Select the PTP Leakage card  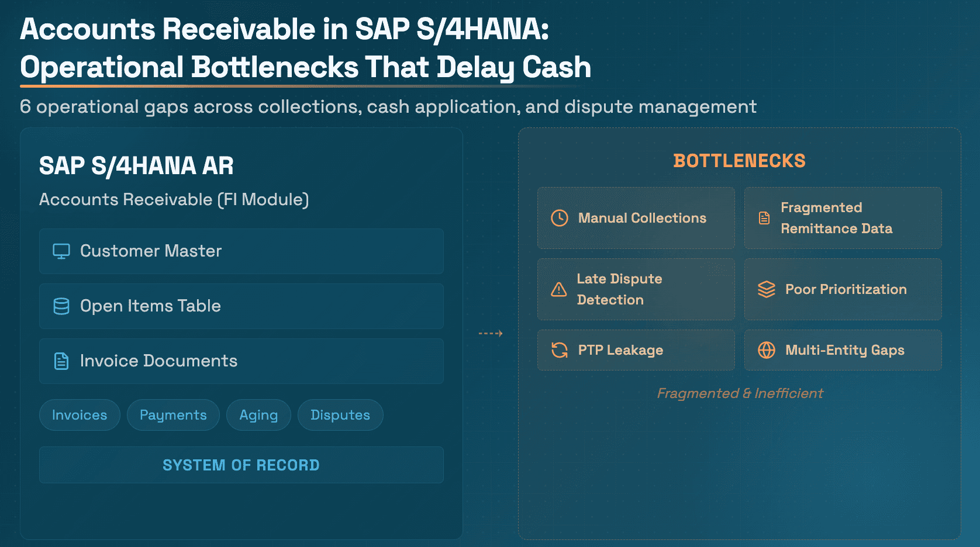[636, 350]
